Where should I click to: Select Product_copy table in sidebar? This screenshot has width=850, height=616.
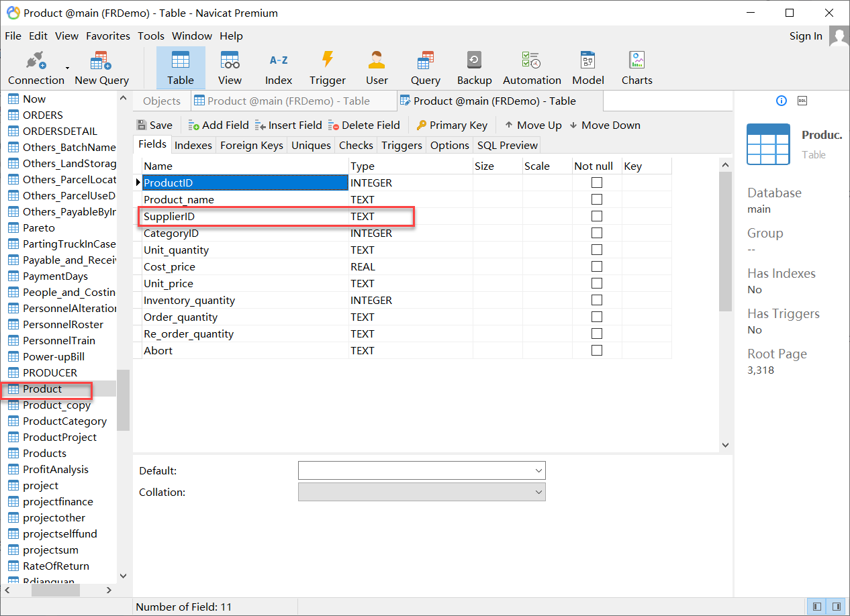(56, 405)
